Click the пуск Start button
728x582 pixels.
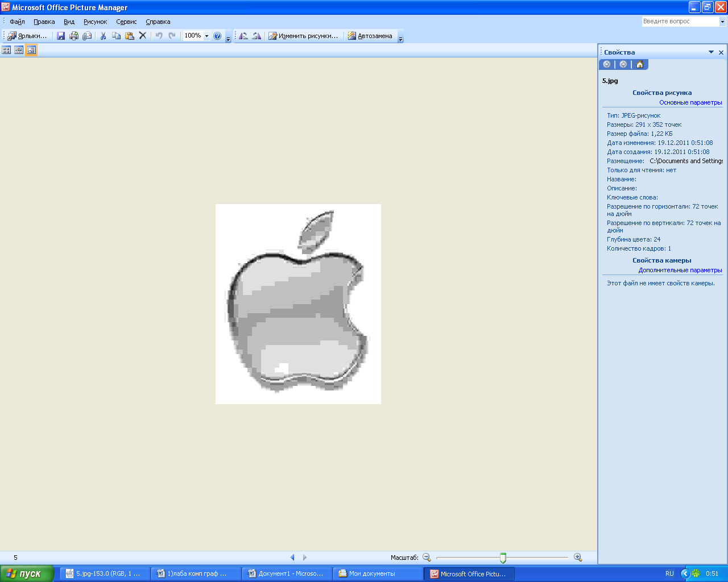click(x=27, y=573)
